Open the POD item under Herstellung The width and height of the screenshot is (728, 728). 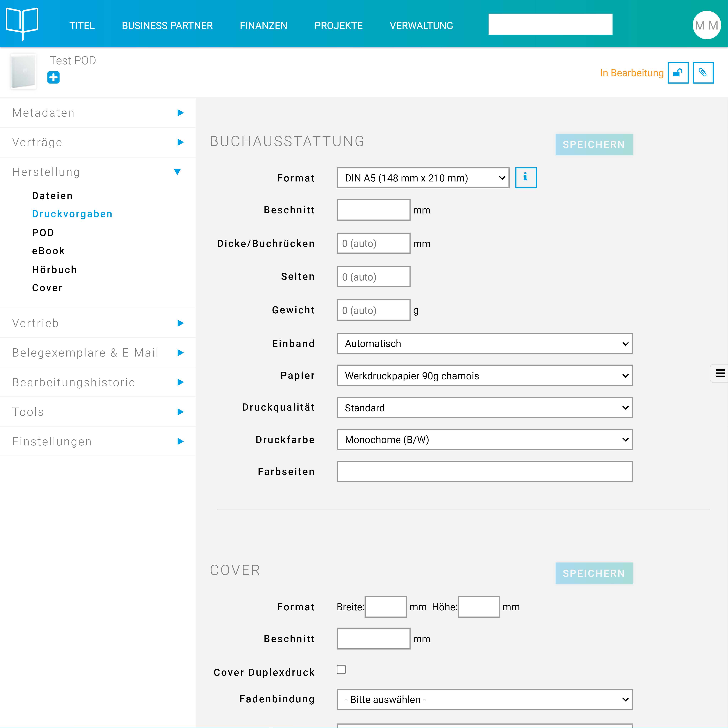[x=43, y=232]
